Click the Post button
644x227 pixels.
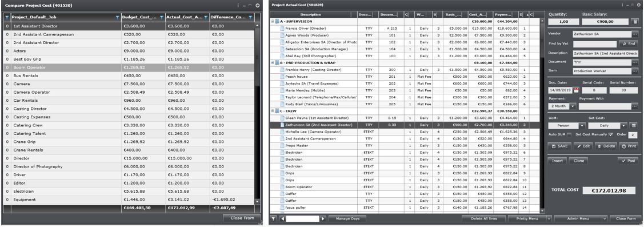point(628,161)
